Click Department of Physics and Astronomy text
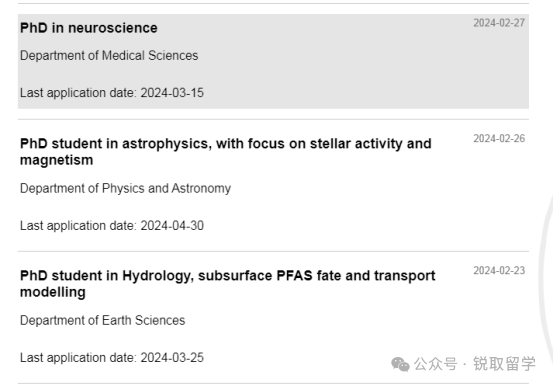The image size is (554, 386). pos(125,188)
